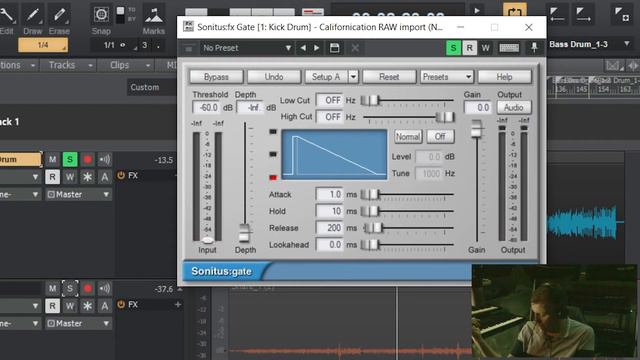Open Kick Drum track input dropdown arrow

[x=35, y=177]
